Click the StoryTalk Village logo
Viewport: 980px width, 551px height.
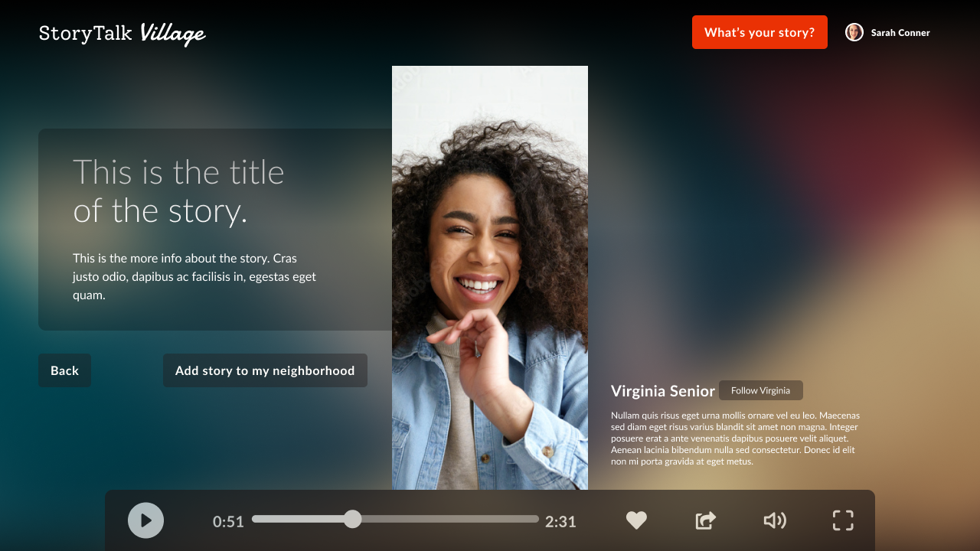122,33
